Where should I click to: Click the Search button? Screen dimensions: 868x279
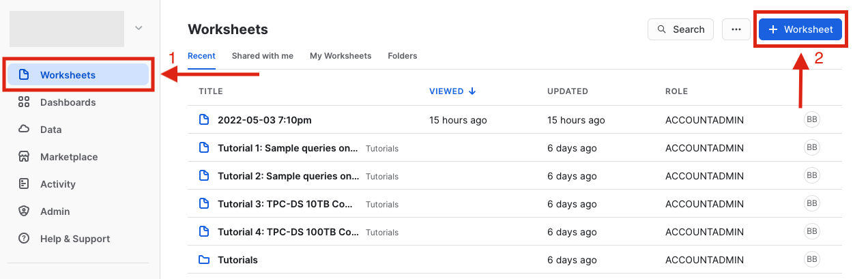point(680,29)
